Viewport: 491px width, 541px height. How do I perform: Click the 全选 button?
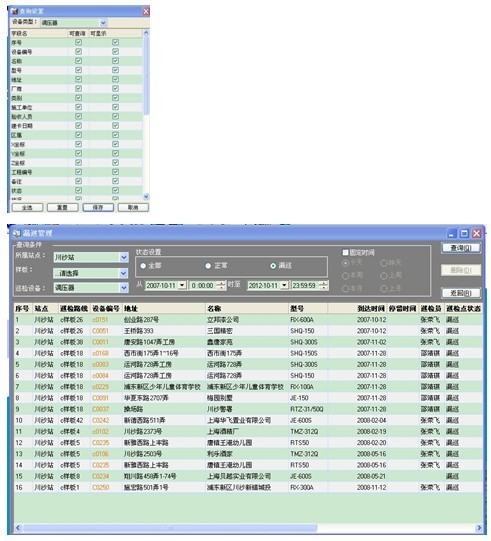(x=27, y=207)
